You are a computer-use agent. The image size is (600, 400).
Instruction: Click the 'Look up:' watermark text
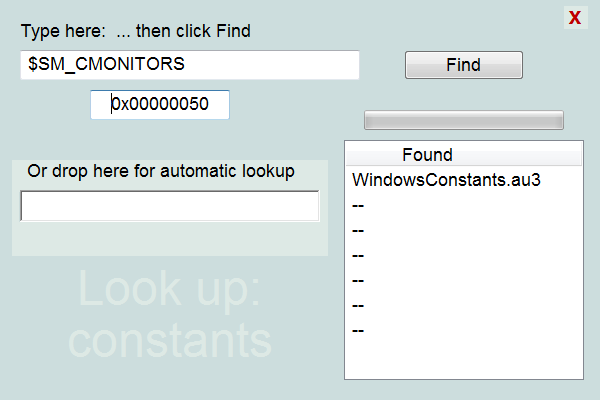169,289
